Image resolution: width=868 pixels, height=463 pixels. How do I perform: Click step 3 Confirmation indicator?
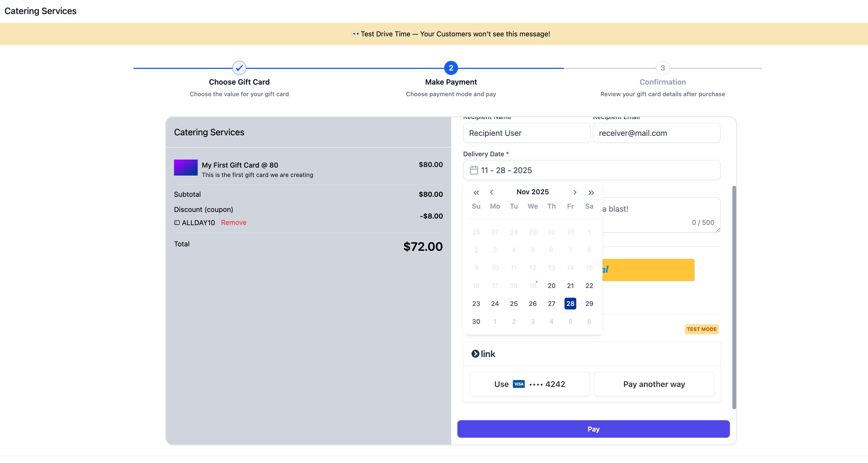[x=663, y=68]
